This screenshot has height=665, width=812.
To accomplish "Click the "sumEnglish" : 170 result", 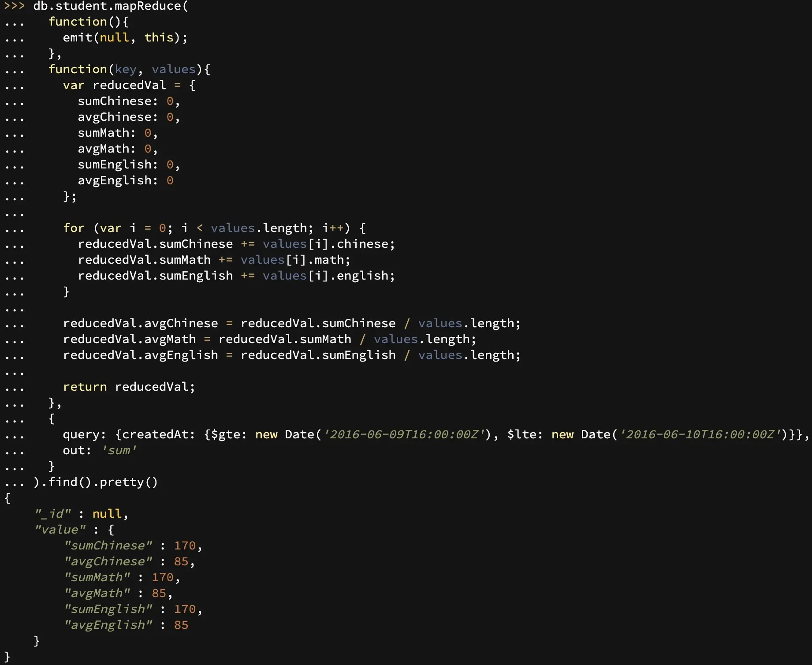I will pyautogui.click(x=133, y=609).
